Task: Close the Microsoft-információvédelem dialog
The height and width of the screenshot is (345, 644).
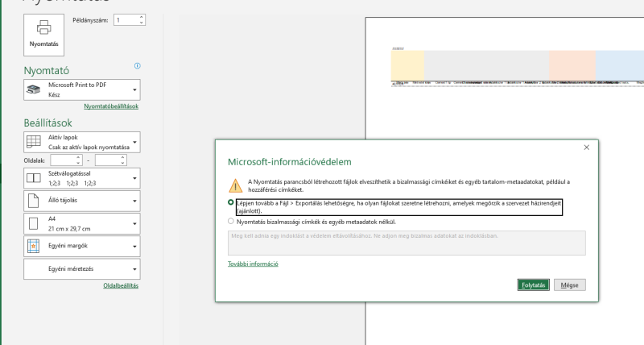Action: [x=587, y=148]
